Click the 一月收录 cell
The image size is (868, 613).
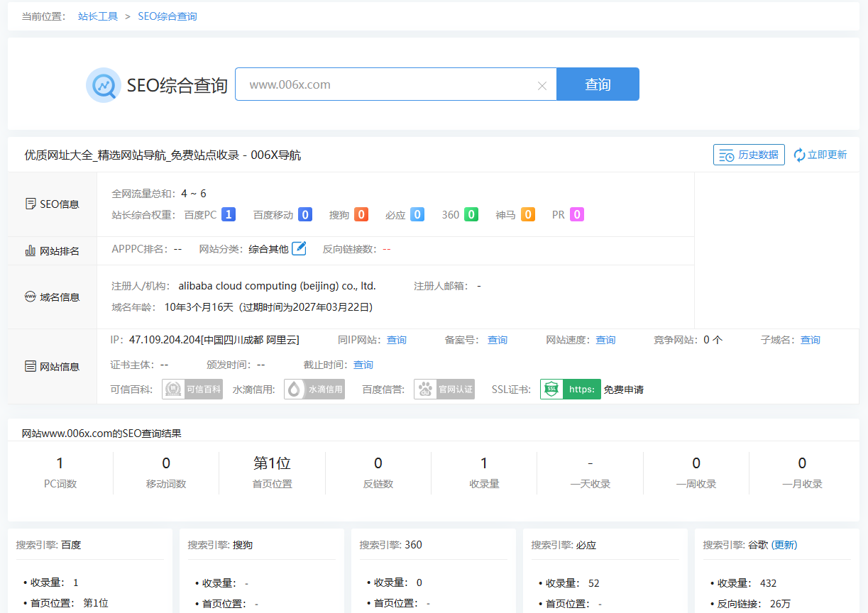click(x=802, y=473)
